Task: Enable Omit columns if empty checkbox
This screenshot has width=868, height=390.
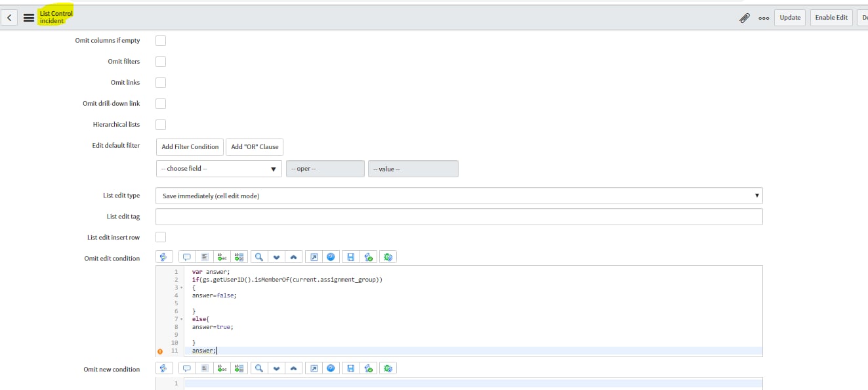Action: coord(161,41)
